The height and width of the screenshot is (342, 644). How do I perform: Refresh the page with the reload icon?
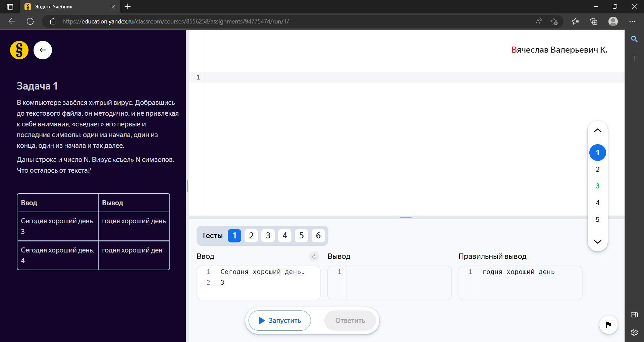(30, 21)
